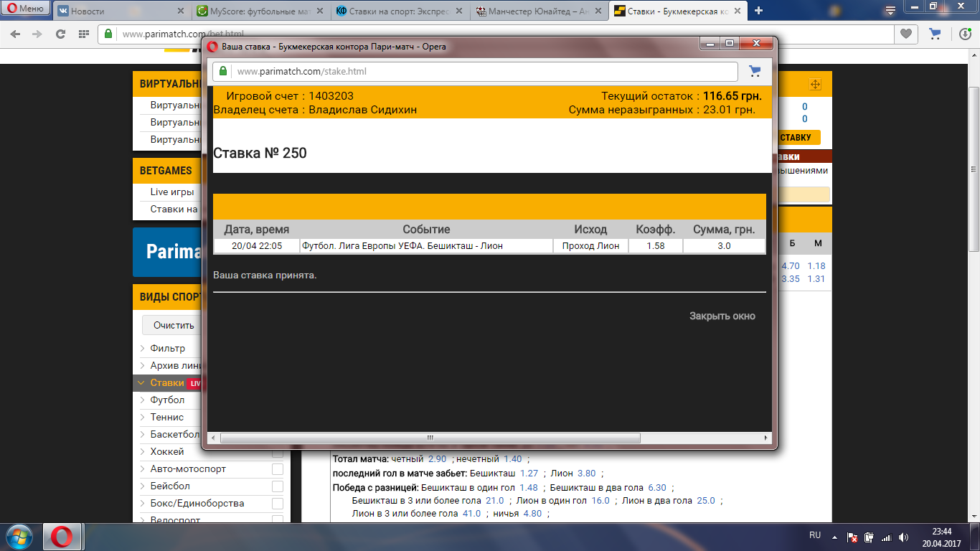Click the horizontal scrollbar in the popup

(x=430, y=438)
